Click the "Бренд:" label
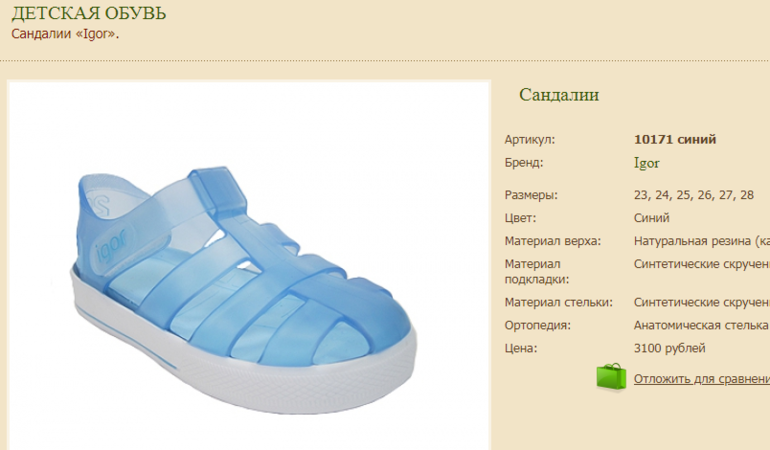 [x=523, y=163]
